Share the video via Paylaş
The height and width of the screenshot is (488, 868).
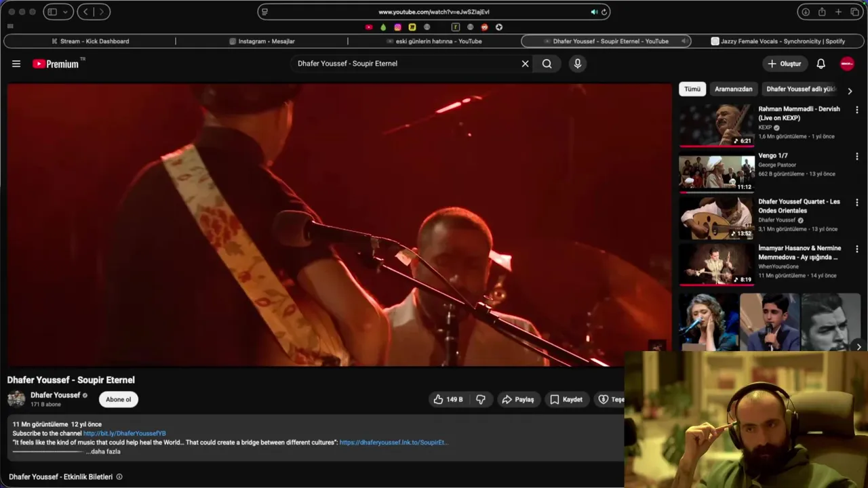pyautogui.click(x=518, y=399)
